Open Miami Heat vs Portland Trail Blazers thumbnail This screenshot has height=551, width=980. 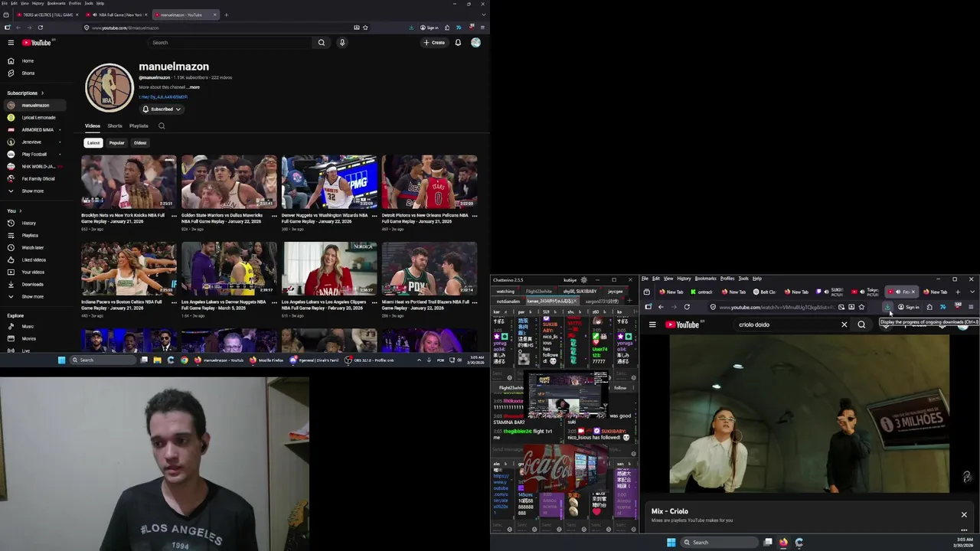430,269
